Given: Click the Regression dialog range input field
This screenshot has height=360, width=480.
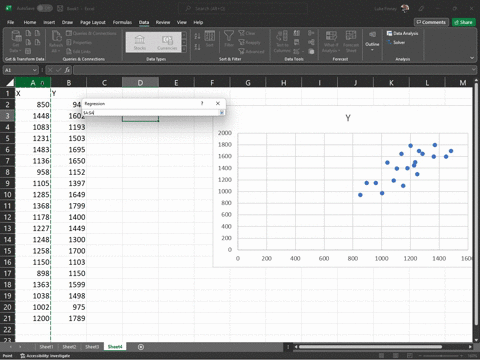Looking at the screenshot, I should 151,113.
